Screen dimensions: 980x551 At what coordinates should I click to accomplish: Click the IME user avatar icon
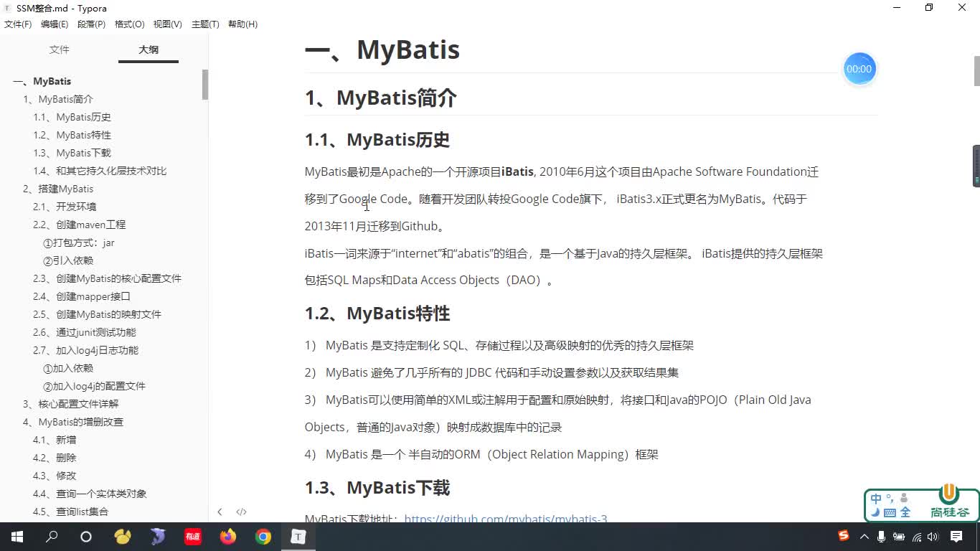coord(903,498)
